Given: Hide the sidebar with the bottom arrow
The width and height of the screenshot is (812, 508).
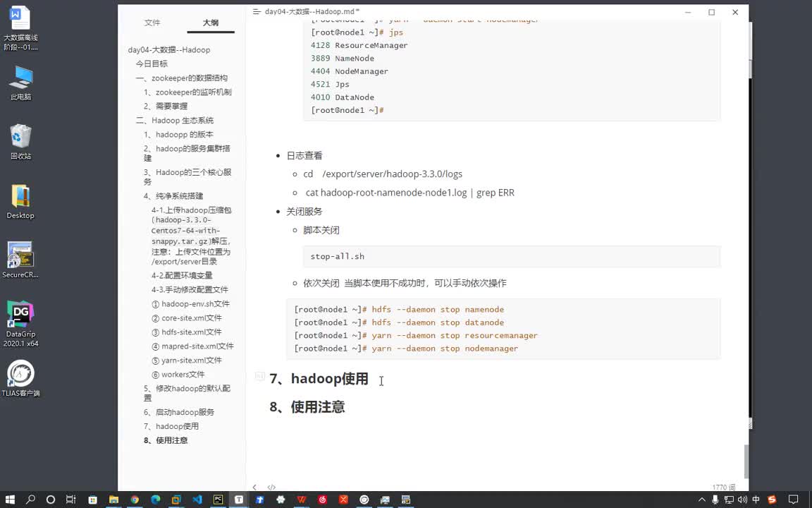Looking at the screenshot, I should tap(254, 488).
